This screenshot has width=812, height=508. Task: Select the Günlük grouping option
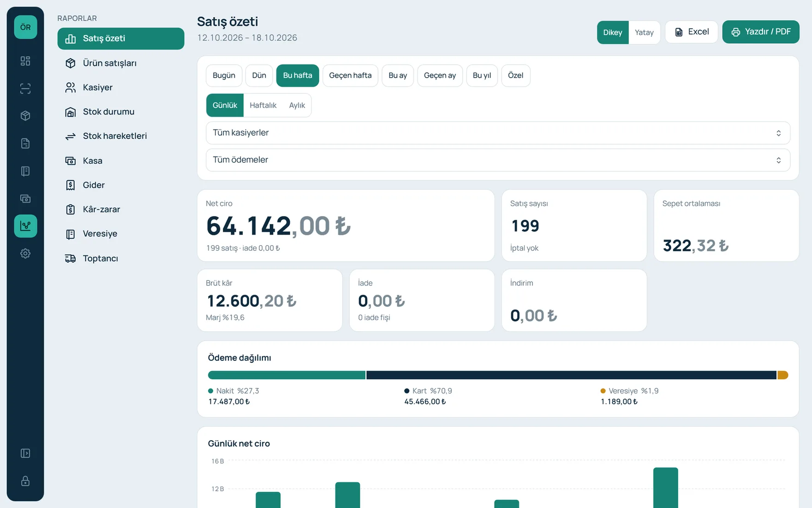225,105
